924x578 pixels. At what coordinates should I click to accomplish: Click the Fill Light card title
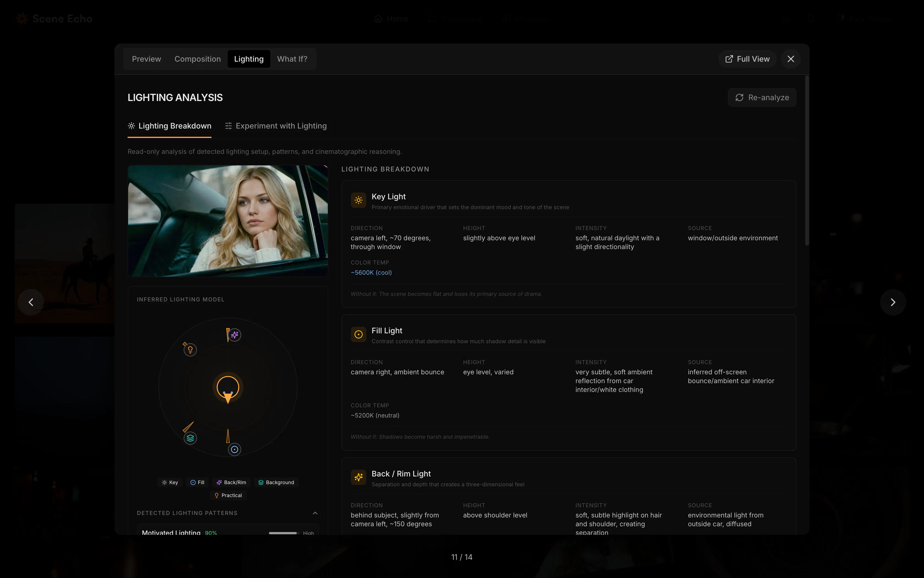[x=387, y=331]
